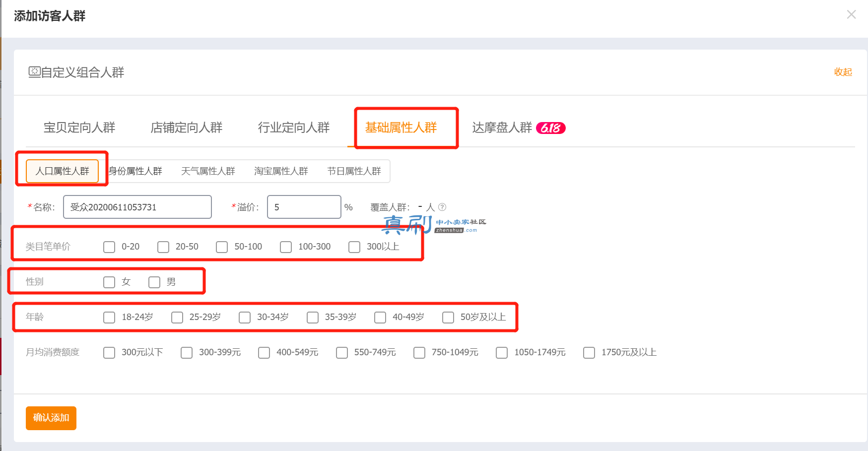Viewport: 868px width, 451px height.
Task: Click the 确认添加 button
Action: (x=51, y=418)
